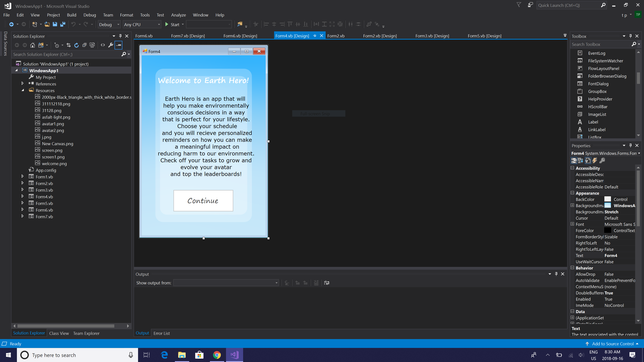Toggle Categorized view in Properties panel
Viewport: 644px width, 362px height.
574,160
